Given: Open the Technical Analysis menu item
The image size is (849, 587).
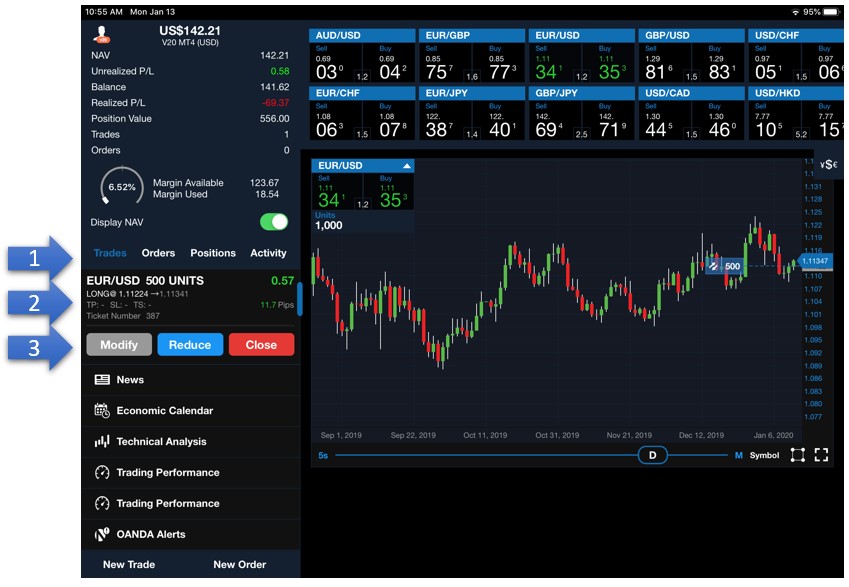Looking at the screenshot, I should point(191,441).
